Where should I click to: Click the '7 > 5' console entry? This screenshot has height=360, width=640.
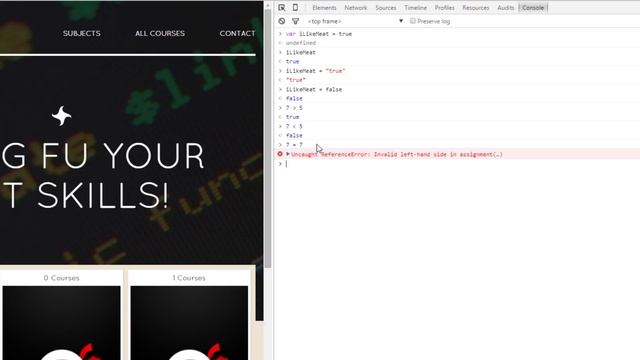pos(294,108)
